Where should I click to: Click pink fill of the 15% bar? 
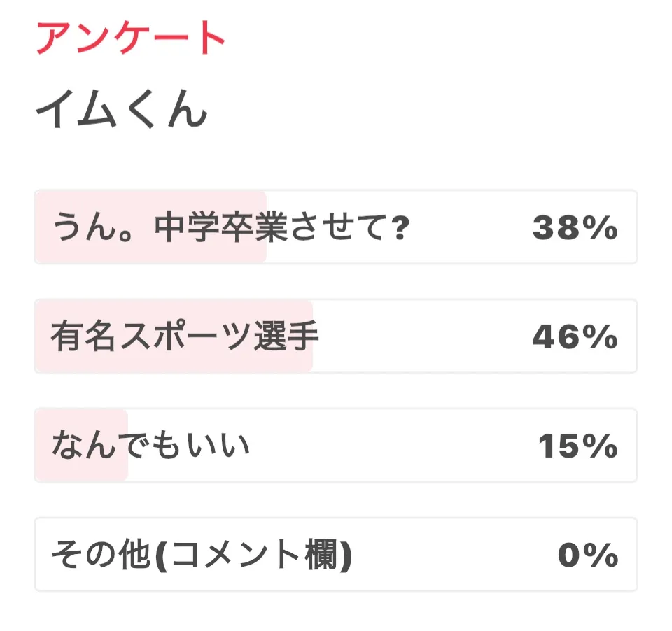80,470
